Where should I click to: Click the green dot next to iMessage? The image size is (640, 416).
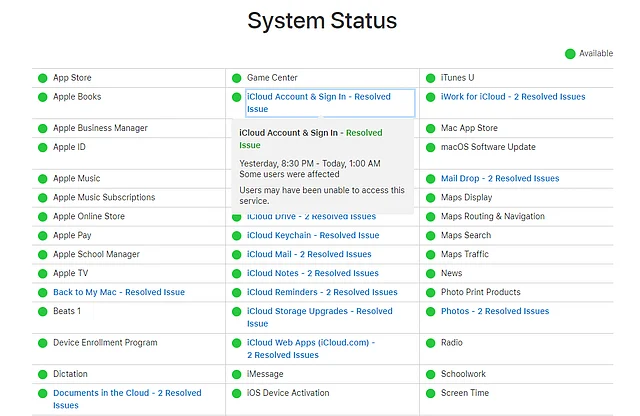click(x=236, y=374)
